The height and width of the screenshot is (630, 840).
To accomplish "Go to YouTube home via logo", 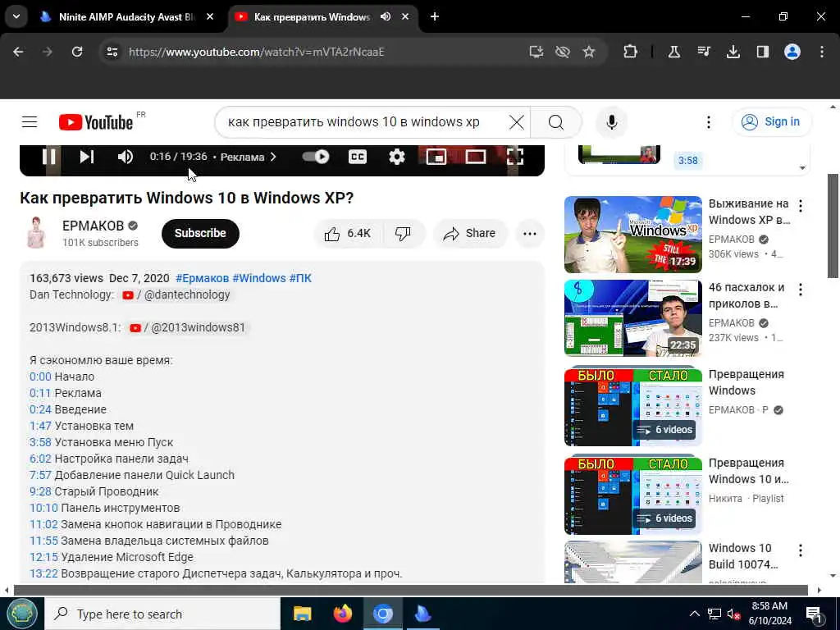I will click(x=96, y=122).
